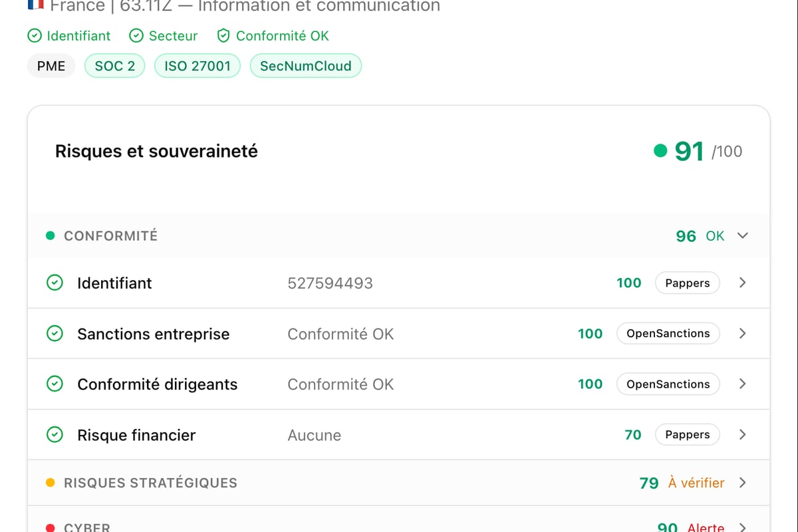Screen dimensions: 798x532
Task: Expand the CYBER section details
Action: pyautogui.click(x=743, y=525)
